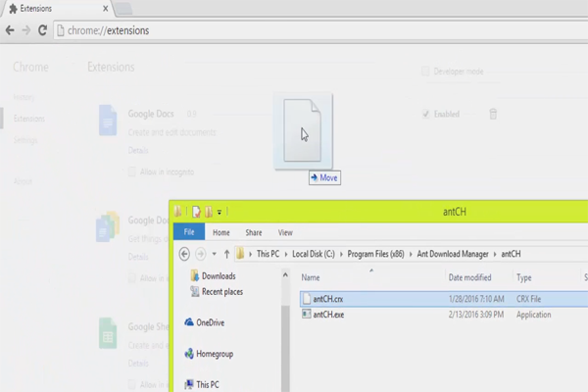
Task: Click Properties icon in title bar
Action: tap(196, 212)
